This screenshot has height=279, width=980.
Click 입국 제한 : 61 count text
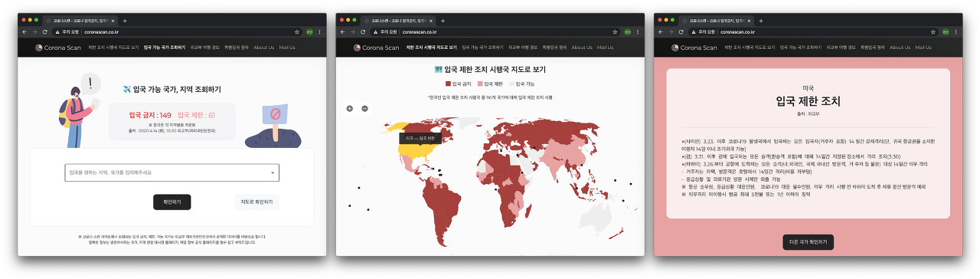tap(196, 115)
